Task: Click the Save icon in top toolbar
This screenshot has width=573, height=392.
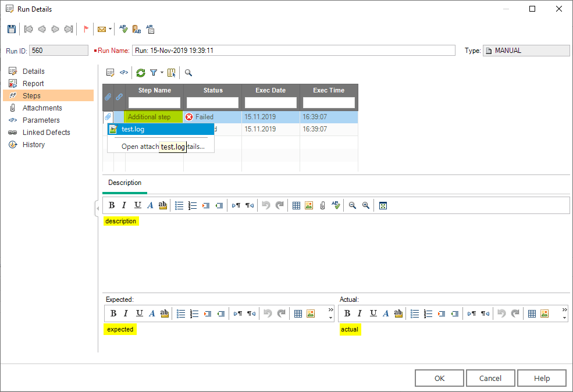Action: click(12, 29)
